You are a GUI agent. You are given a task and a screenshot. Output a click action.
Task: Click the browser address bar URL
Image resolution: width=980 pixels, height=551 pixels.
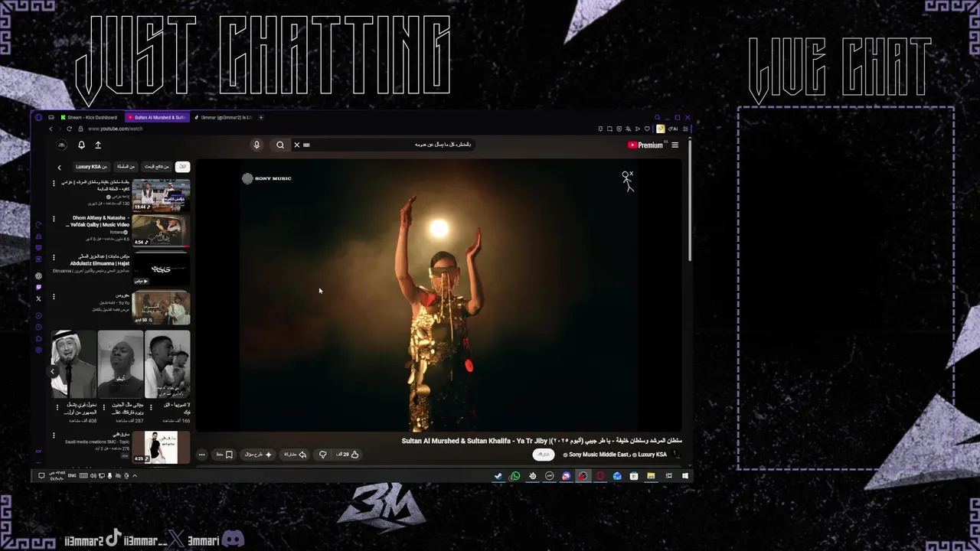(x=116, y=129)
